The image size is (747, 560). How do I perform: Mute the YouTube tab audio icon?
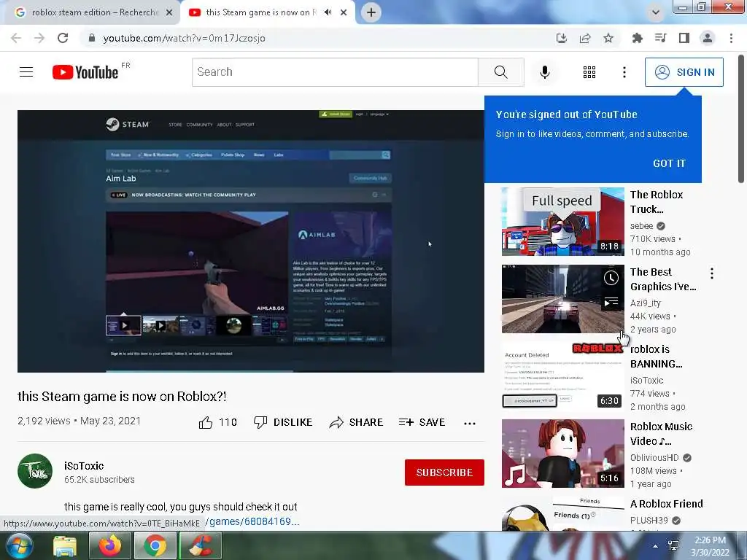(328, 12)
